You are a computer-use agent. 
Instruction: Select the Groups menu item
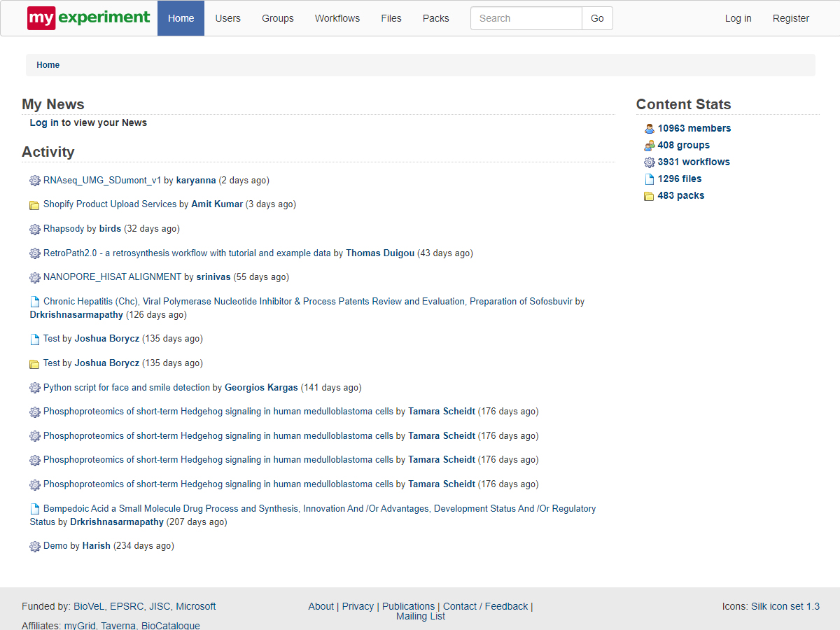click(277, 18)
